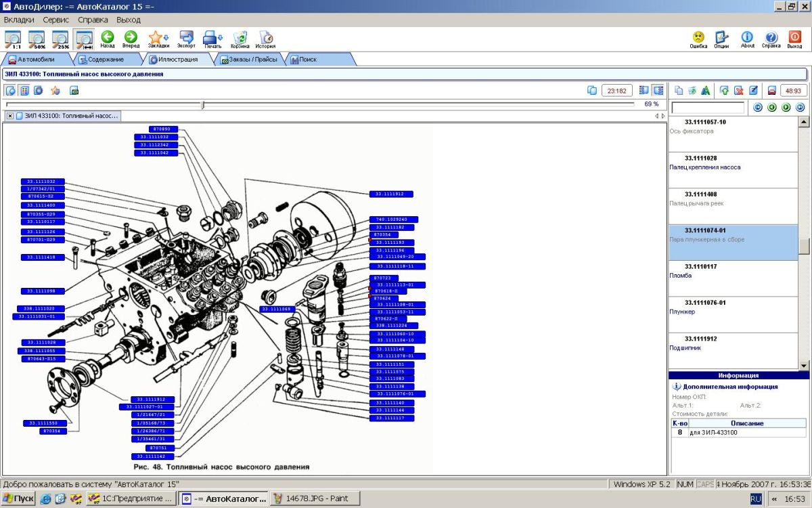Open the Windows Пуск start button
Viewport: 812px width, 508px height.
[18, 499]
